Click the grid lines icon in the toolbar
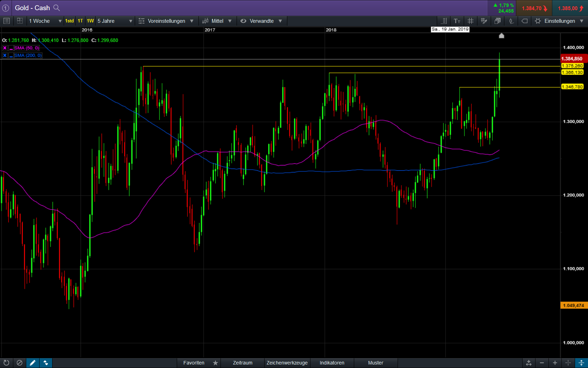 coord(470,21)
